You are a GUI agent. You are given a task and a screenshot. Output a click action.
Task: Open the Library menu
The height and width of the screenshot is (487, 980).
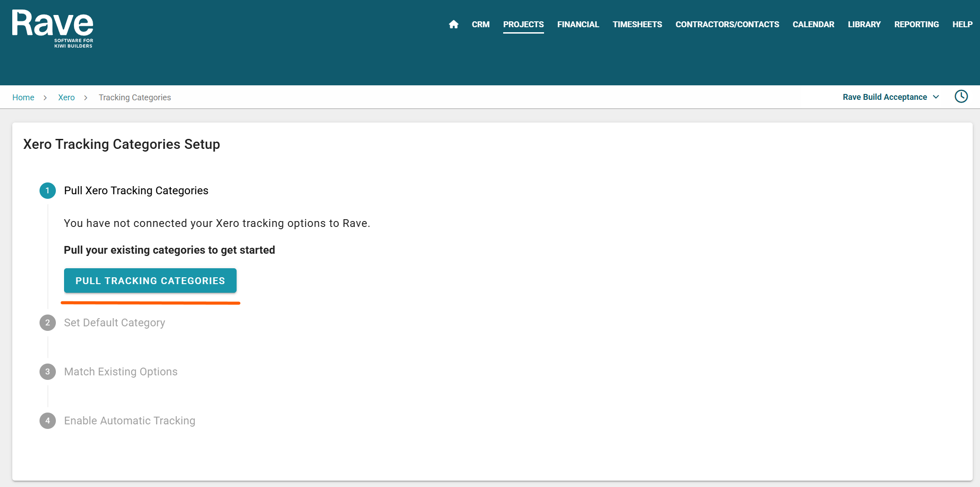click(864, 25)
